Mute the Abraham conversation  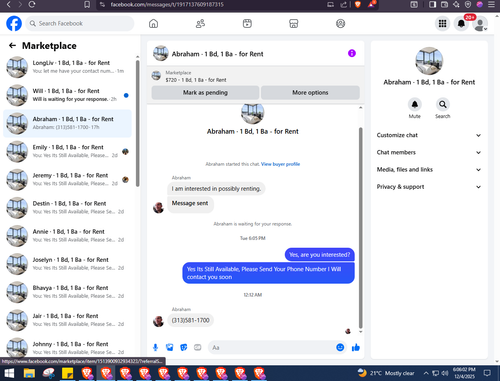click(415, 105)
